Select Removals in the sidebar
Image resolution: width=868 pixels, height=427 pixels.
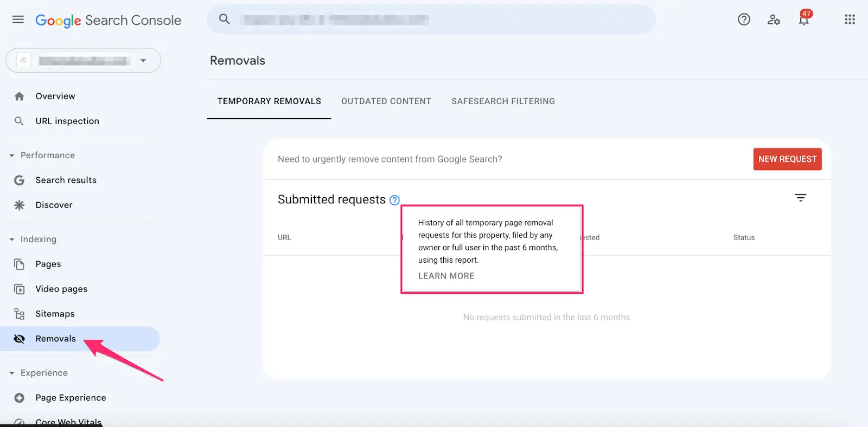pyautogui.click(x=80, y=339)
